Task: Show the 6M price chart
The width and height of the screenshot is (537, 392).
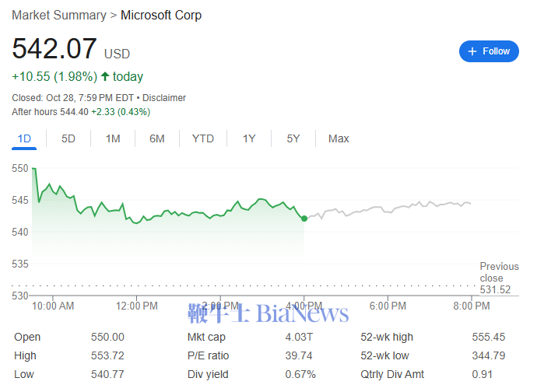Action: click(x=157, y=138)
